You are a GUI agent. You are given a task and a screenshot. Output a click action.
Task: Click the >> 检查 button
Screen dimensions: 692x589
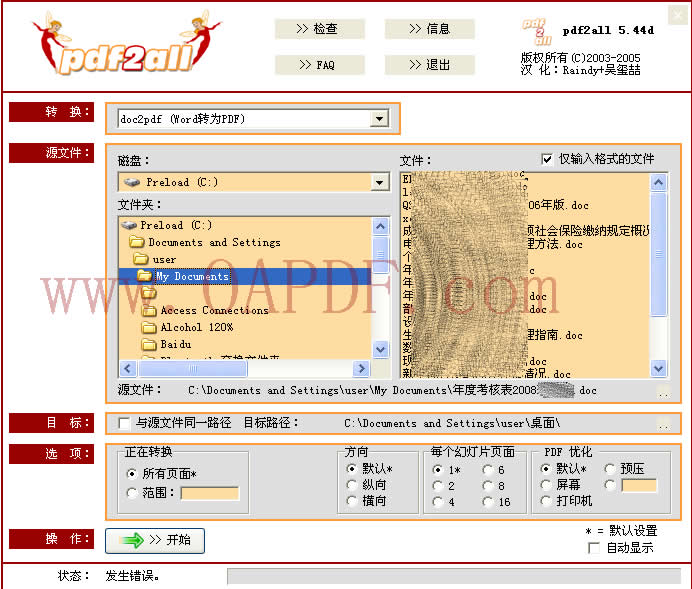320,29
